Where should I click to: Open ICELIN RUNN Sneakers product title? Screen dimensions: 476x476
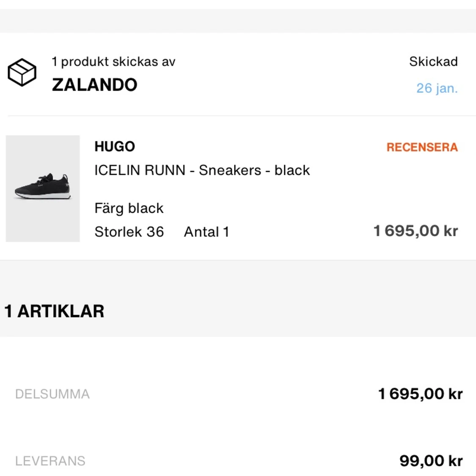(202, 170)
